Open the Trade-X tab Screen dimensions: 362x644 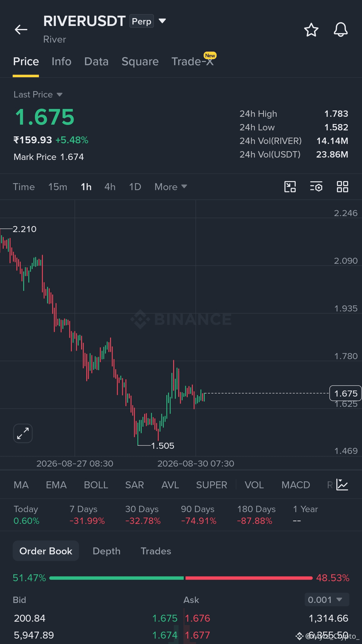tap(192, 62)
